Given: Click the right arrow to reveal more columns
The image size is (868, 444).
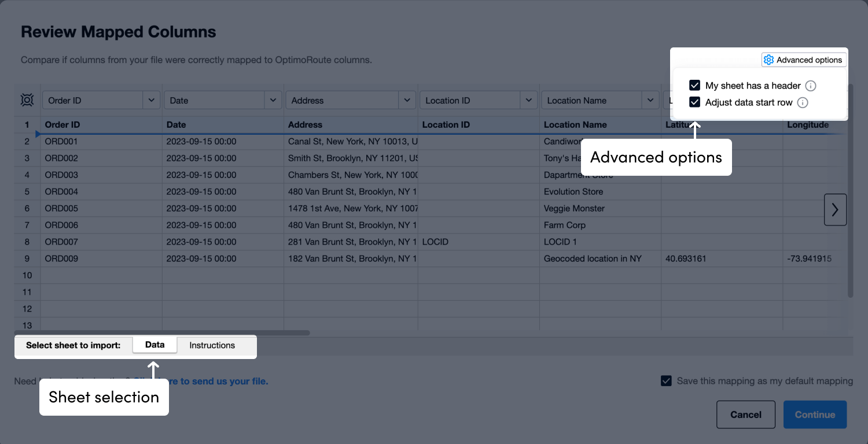Looking at the screenshot, I should [835, 209].
